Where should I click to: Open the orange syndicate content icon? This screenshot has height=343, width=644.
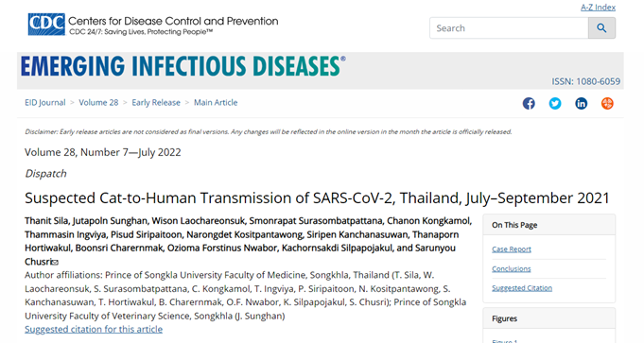tap(607, 103)
